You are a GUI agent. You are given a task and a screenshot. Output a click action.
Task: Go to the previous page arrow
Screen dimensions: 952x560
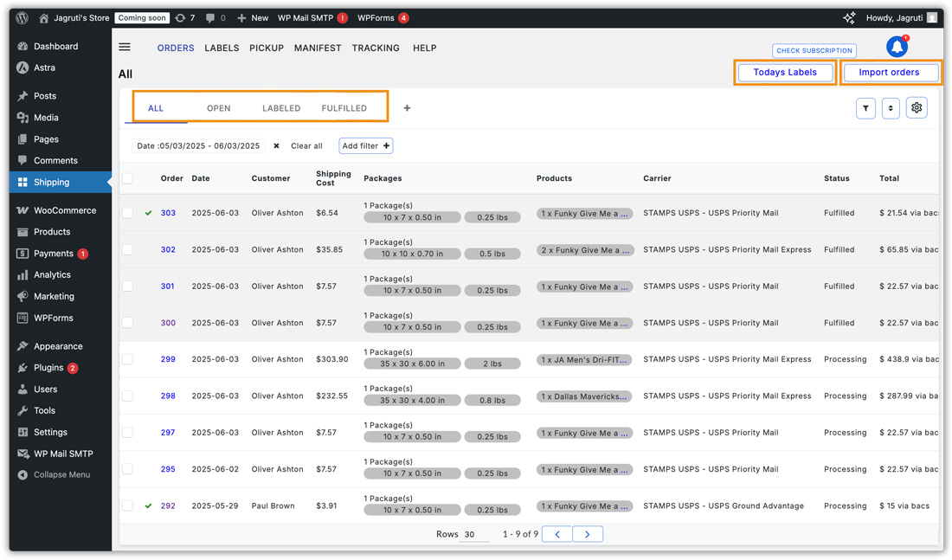click(x=557, y=534)
